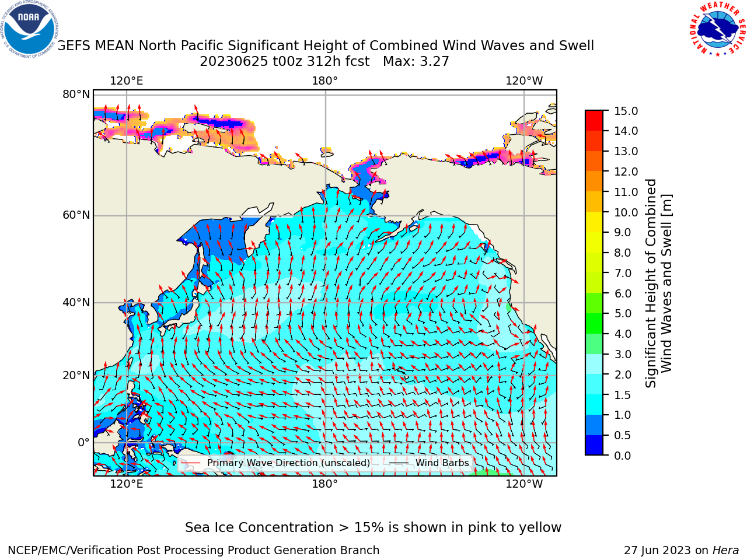
Task: Click the bottom axis label '180°'
Action: coord(325,484)
